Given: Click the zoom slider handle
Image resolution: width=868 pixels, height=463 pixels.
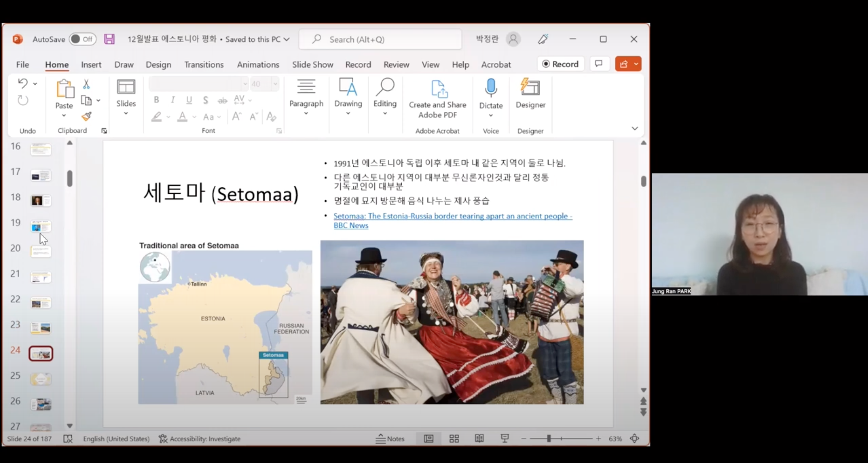Looking at the screenshot, I should click(549, 438).
